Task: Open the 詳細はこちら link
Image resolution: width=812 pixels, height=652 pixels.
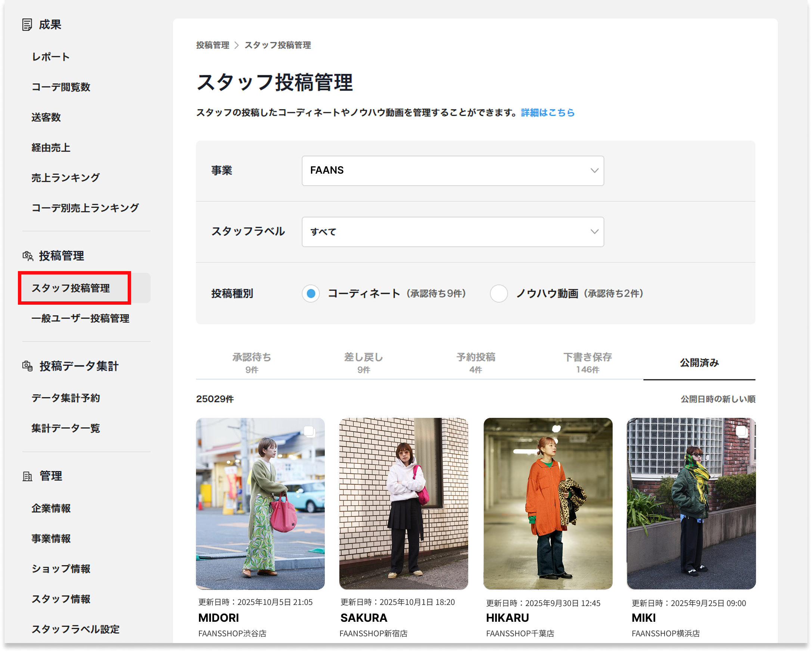Action: pyautogui.click(x=547, y=112)
